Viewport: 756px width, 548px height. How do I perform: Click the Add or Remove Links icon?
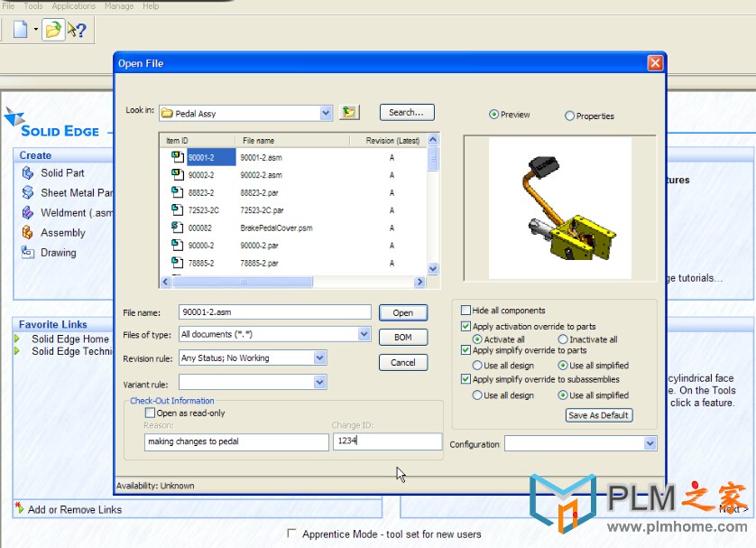pyautogui.click(x=19, y=507)
